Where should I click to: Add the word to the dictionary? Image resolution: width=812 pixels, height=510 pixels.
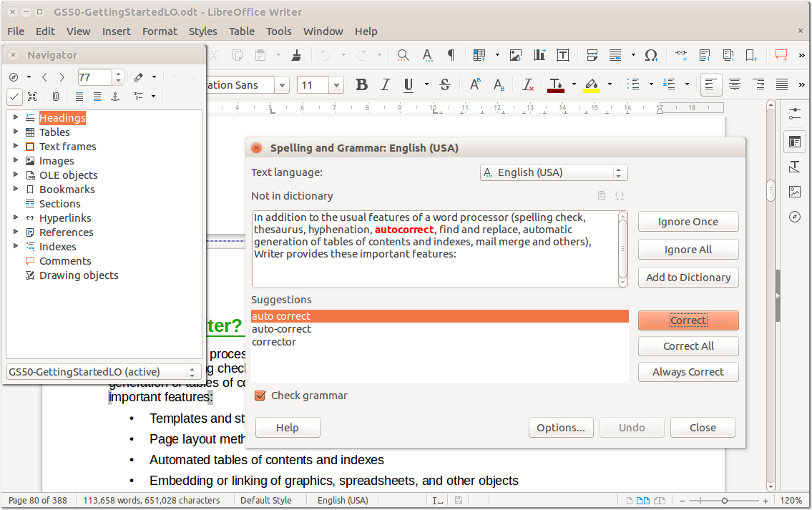(688, 277)
